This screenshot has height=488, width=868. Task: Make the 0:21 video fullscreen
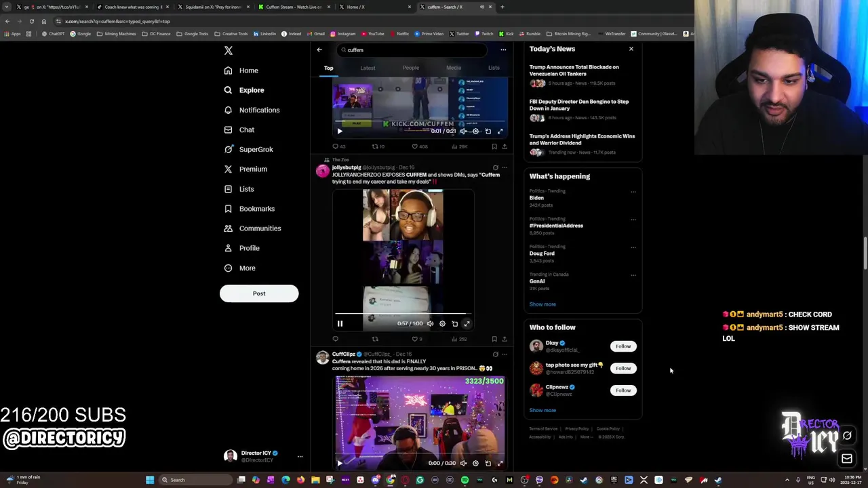500,131
